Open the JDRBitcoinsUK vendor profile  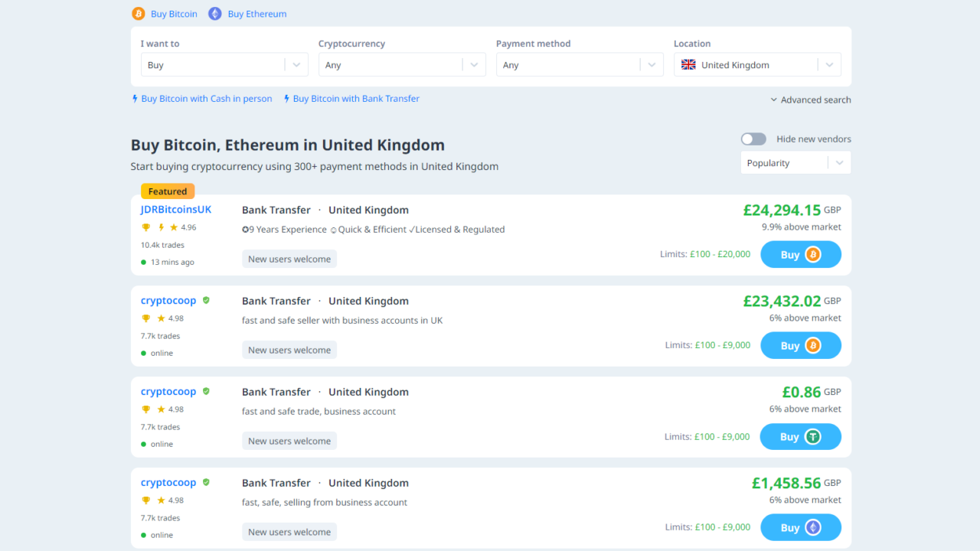point(176,210)
